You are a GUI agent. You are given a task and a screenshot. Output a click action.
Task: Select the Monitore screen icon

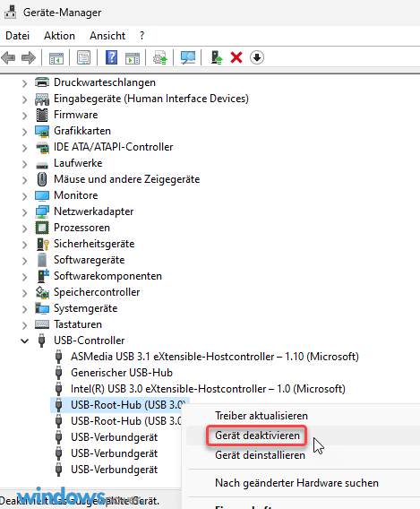[42, 195]
